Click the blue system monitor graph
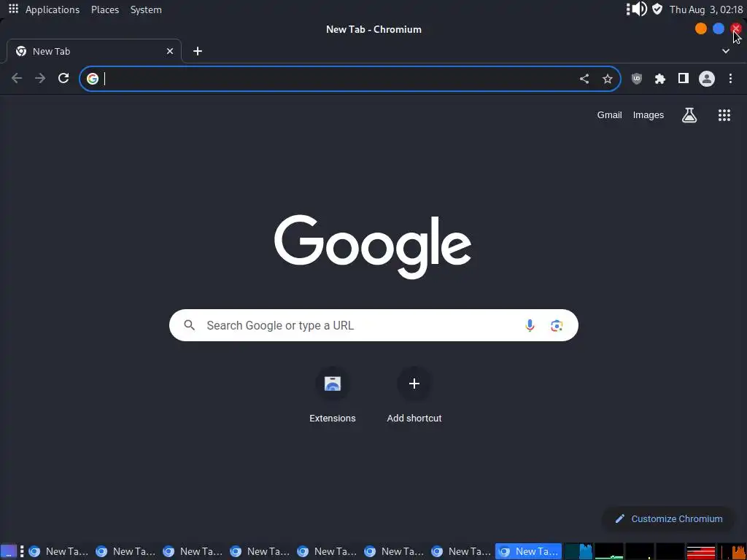 (578, 551)
